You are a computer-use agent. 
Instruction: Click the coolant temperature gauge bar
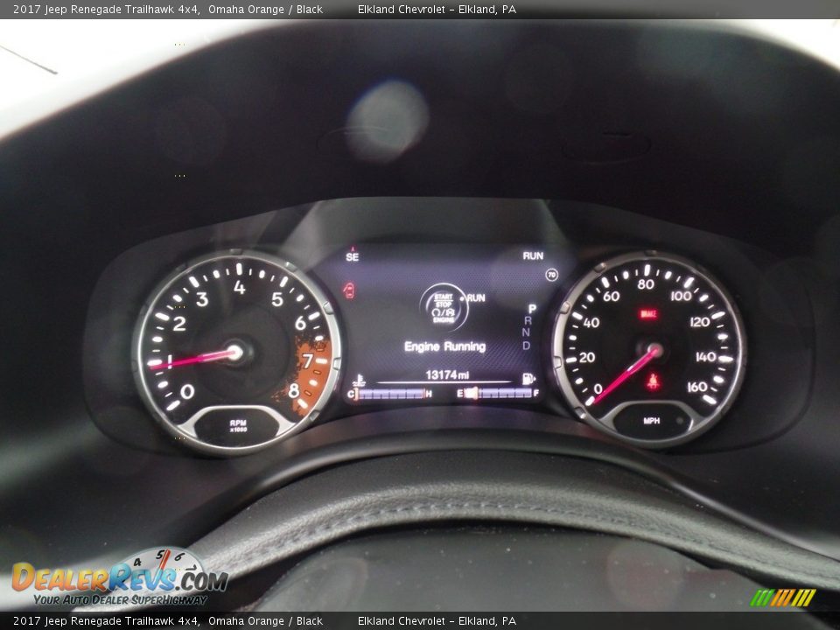(x=390, y=395)
